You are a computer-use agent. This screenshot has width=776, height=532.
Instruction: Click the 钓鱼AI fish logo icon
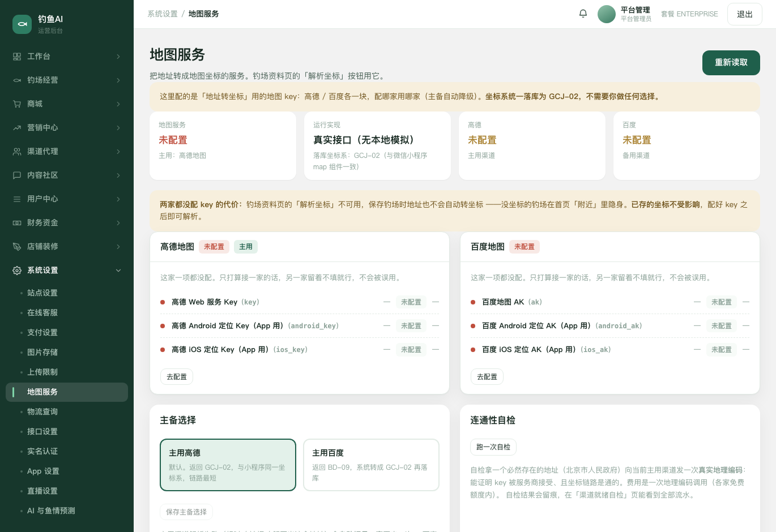click(22, 24)
